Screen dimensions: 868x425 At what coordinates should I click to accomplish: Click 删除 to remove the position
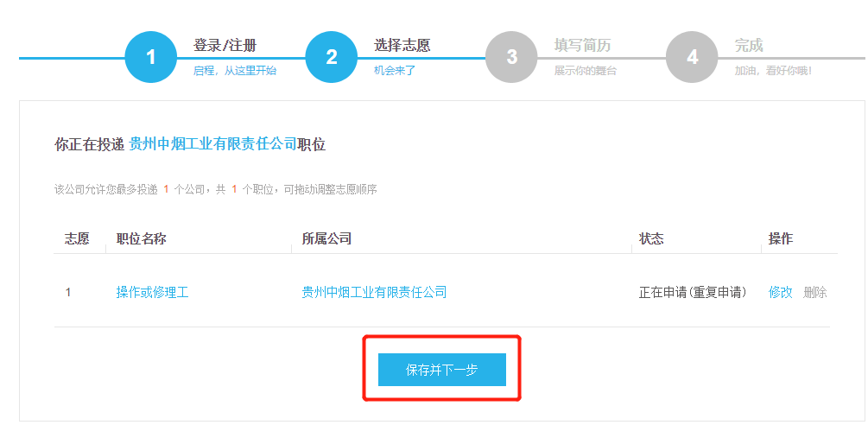pos(814,292)
